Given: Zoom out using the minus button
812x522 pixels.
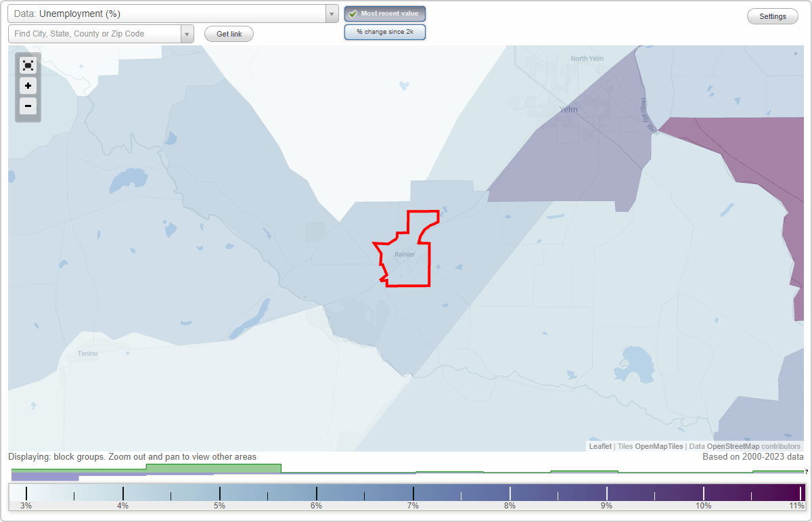Looking at the screenshot, I should point(28,106).
